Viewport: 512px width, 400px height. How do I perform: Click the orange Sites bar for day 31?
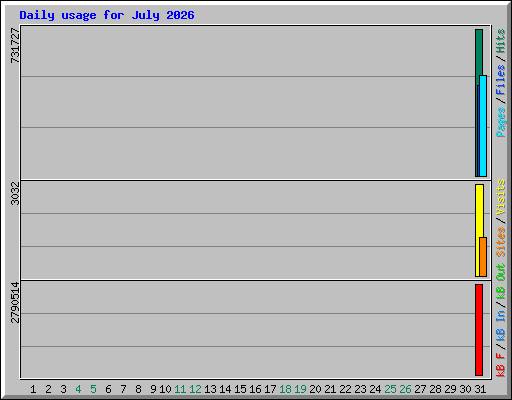tap(483, 257)
